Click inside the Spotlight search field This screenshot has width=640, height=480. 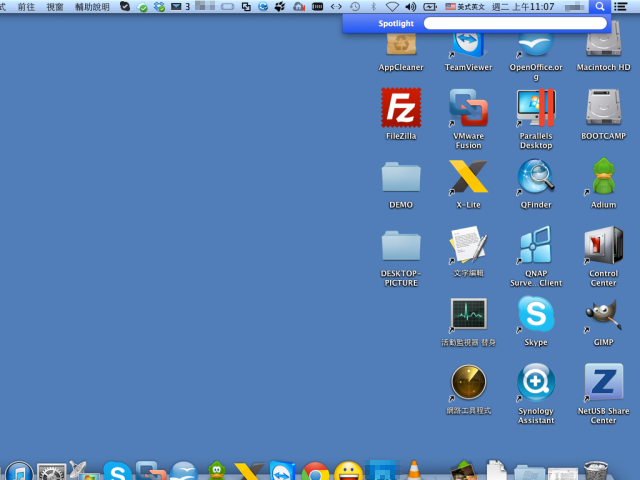516,23
